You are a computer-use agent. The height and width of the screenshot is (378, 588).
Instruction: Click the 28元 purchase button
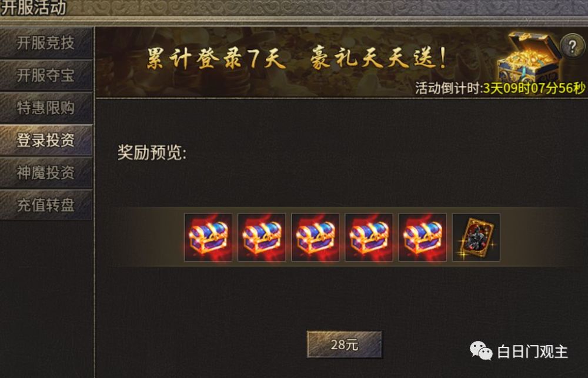[x=345, y=344]
